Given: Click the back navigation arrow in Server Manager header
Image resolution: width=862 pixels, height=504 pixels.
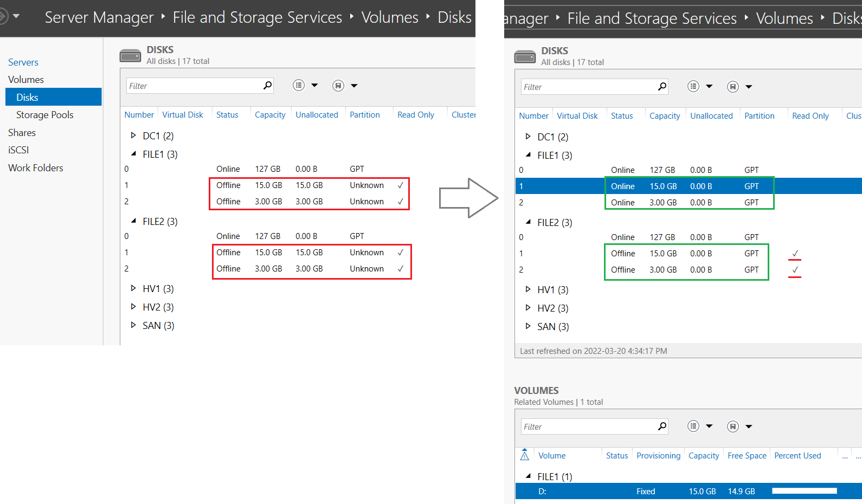Looking at the screenshot, I should click(x=3, y=16).
